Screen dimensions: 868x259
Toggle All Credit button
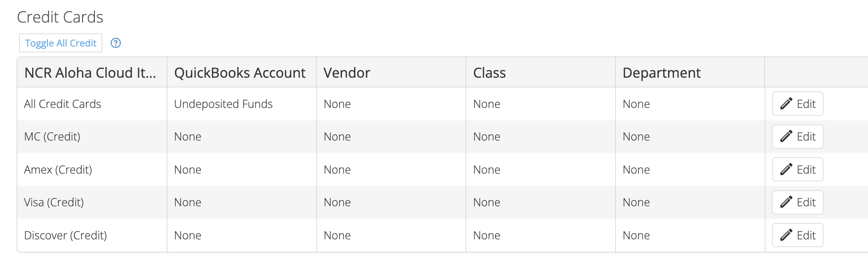point(60,43)
